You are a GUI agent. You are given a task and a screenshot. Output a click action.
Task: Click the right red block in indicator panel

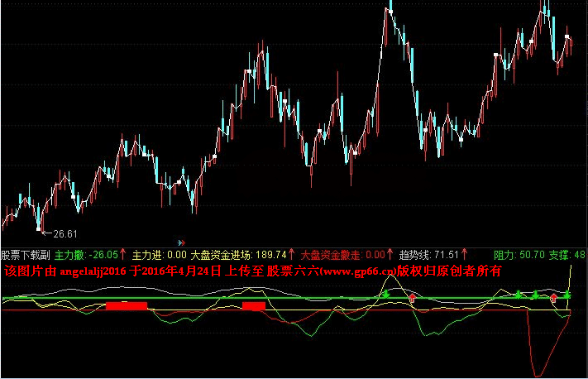[254, 305]
